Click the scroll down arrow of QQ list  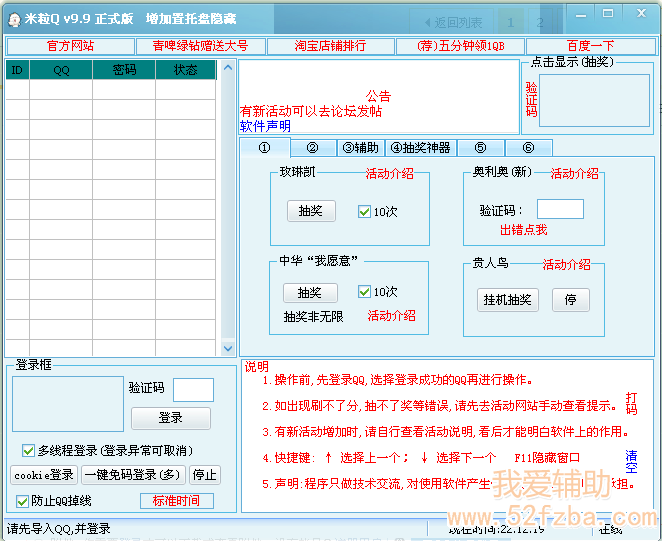(227, 348)
